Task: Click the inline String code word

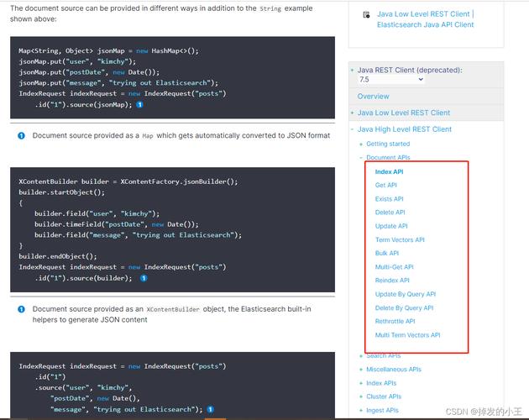Action: pos(270,8)
